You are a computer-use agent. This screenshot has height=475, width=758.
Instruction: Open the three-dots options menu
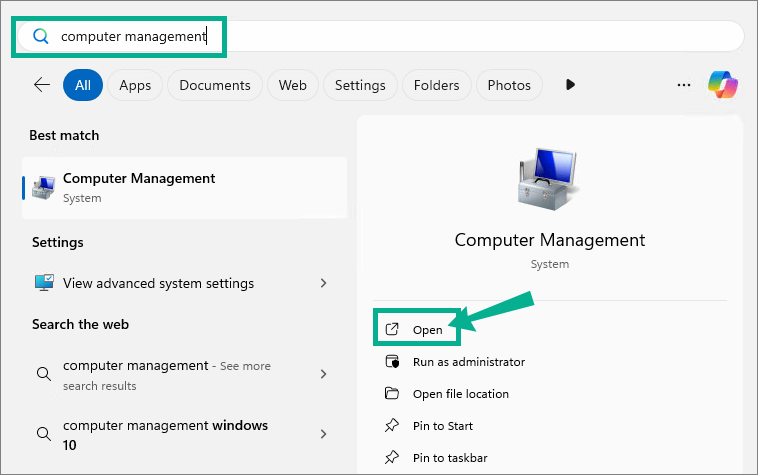(684, 85)
